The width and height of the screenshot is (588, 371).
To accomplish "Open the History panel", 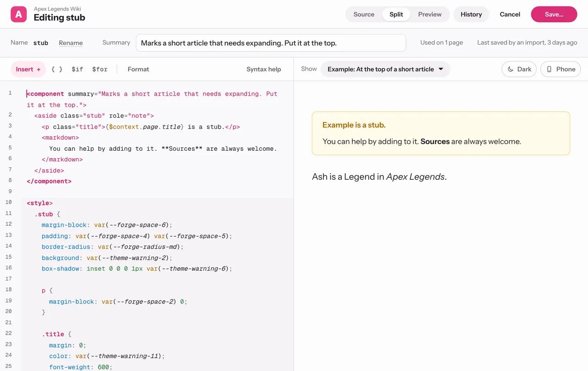I will [x=471, y=14].
